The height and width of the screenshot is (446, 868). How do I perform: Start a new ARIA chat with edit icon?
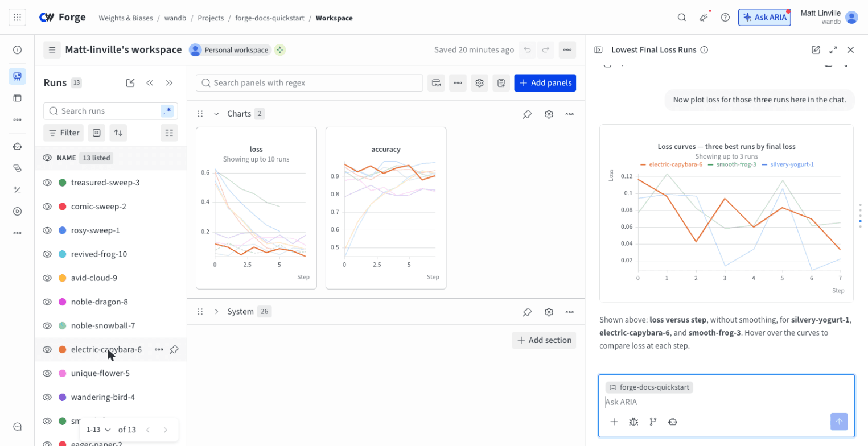coord(816,50)
